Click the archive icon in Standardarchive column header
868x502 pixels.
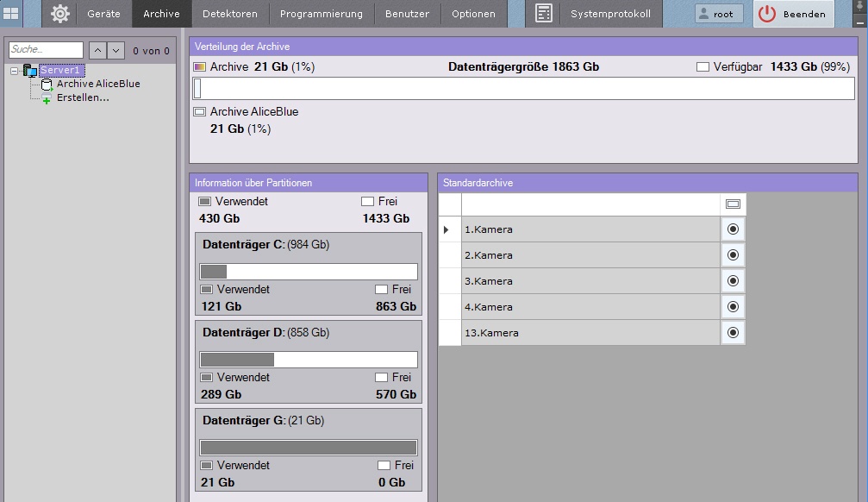coord(733,204)
